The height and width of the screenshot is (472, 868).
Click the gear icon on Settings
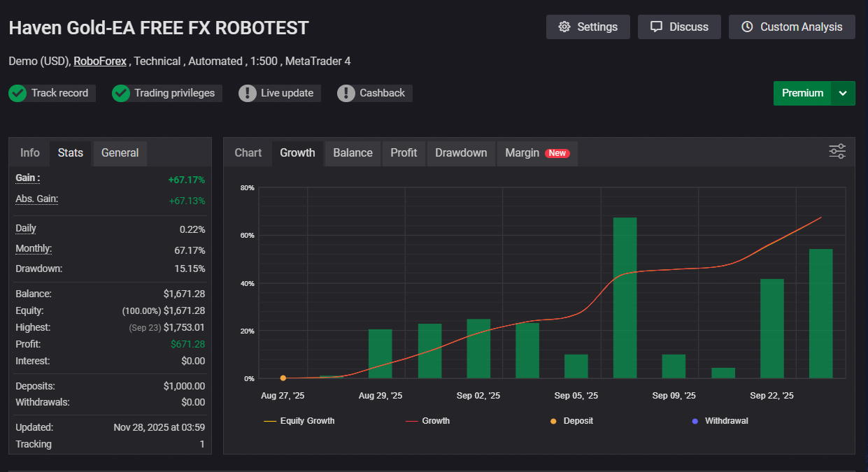pyautogui.click(x=564, y=27)
